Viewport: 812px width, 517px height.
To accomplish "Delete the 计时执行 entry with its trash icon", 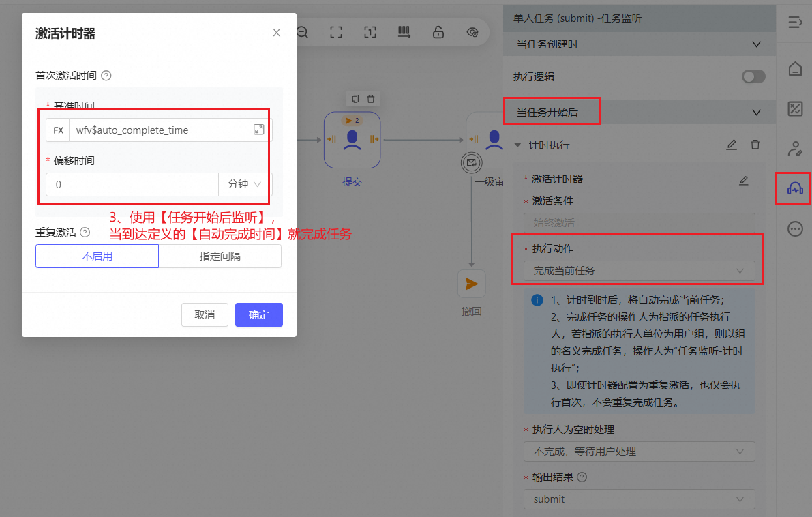I will coord(755,145).
